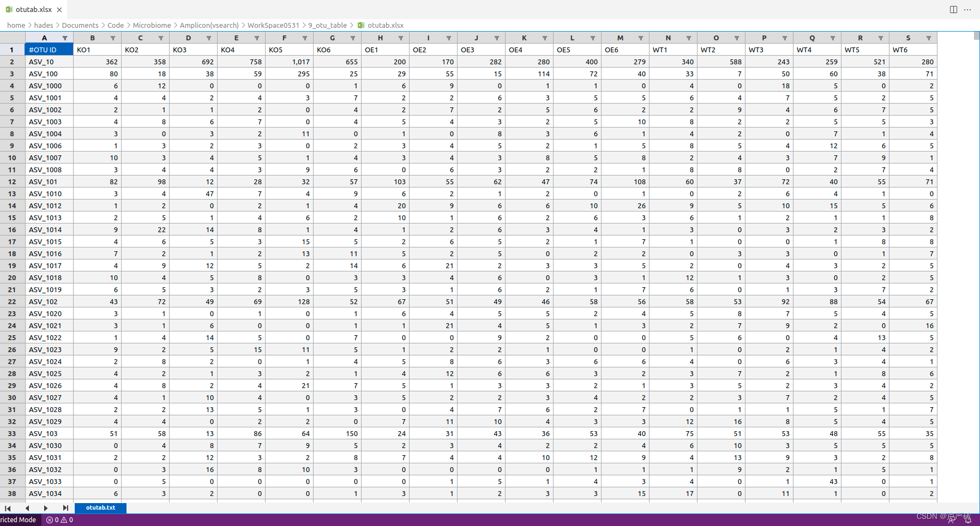Open the editor More Actions menu
This screenshot has height=526, width=980.
tap(967, 9)
